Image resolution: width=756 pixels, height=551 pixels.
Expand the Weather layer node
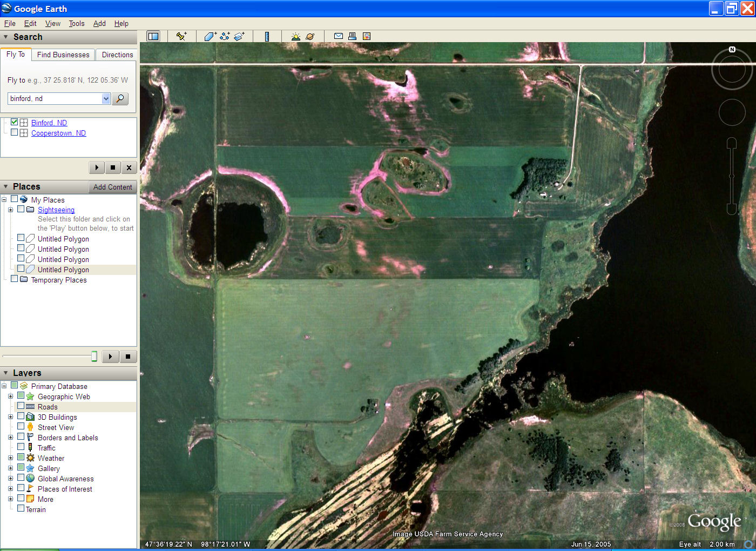click(x=10, y=458)
